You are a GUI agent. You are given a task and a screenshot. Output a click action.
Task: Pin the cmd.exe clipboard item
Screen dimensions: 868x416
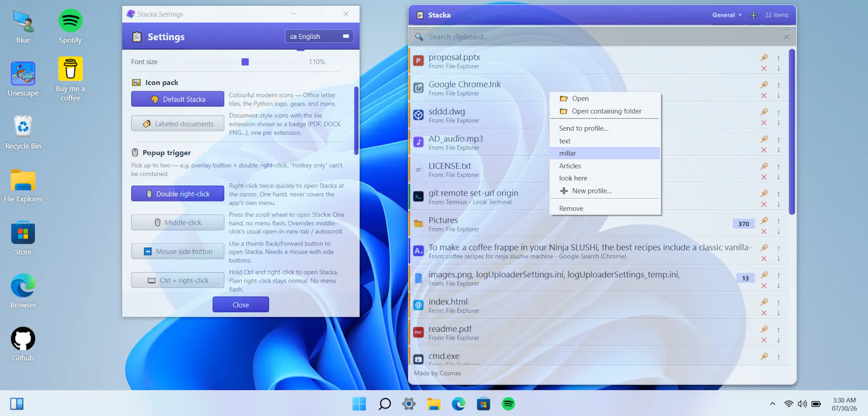point(764,356)
